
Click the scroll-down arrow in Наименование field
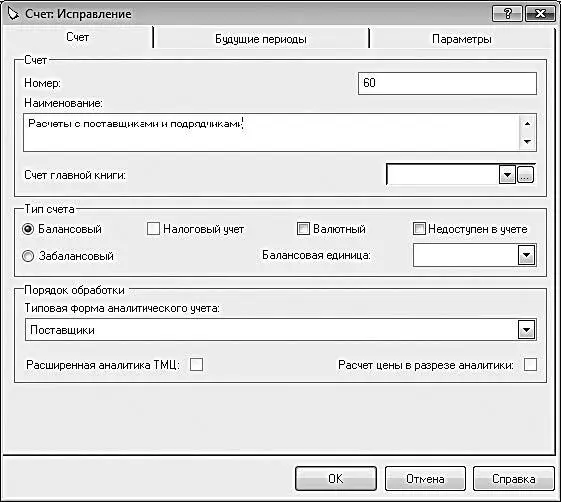click(527, 142)
